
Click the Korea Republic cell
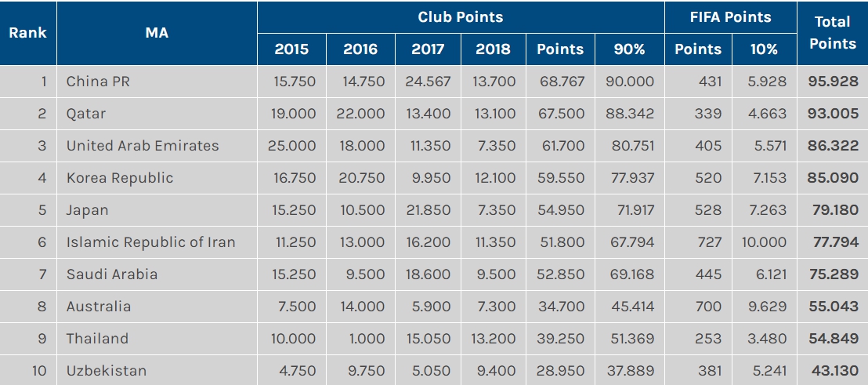pyautogui.click(x=120, y=178)
